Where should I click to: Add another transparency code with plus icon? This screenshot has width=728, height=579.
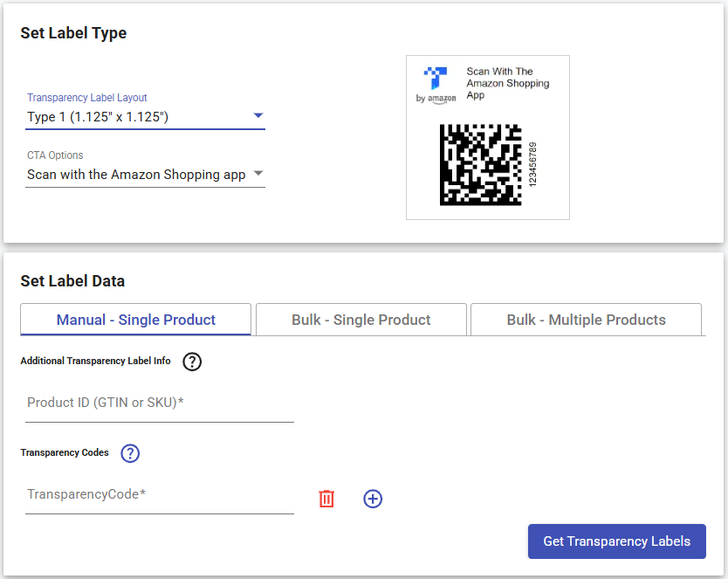[373, 499]
